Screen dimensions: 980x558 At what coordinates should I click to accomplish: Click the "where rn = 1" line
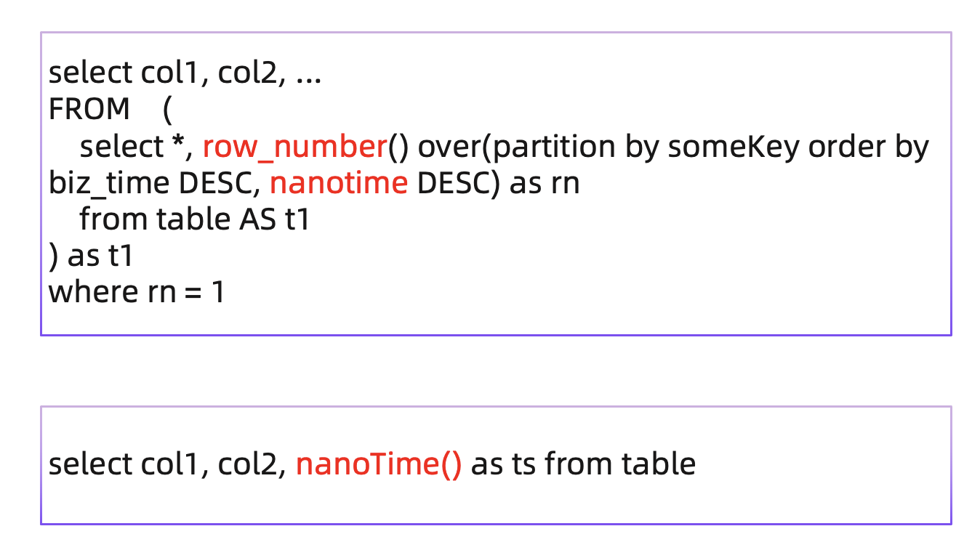pyautogui.click(x=137, y=292)
